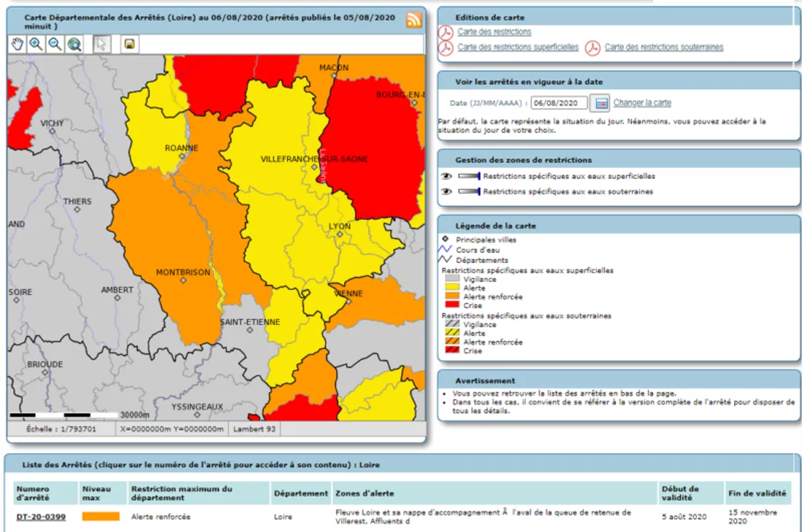The height and width of the screenshot is (532, 802).
Task: Open the orange RSS feed icon
Action: click(x=414, y=20)
